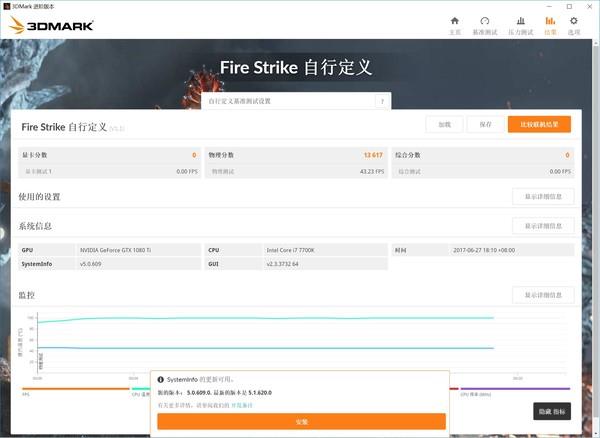Expand details for System Info (系统信息)
Image resolution: width=600 pixels, height=438 pixels.
pos(543,226)
